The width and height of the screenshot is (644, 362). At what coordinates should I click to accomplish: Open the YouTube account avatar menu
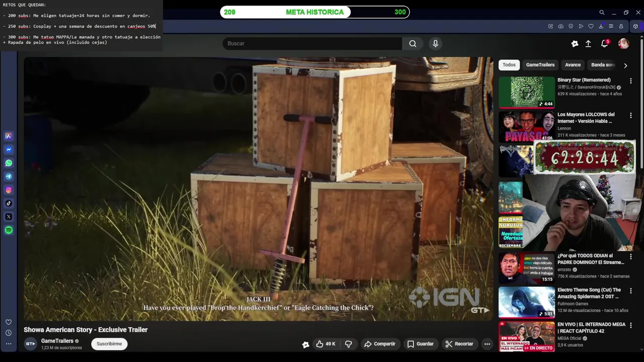(623, 44)
